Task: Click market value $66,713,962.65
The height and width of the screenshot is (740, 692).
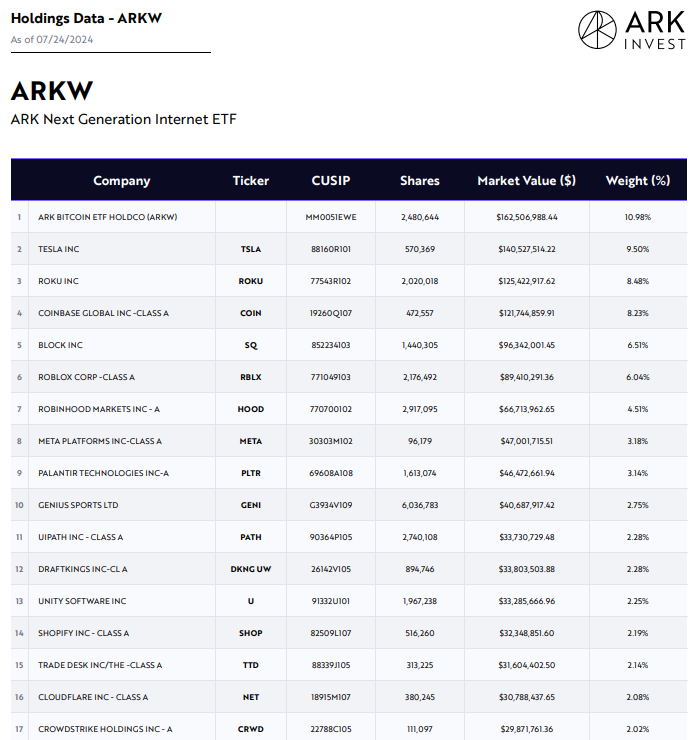Action: [527, 409]
